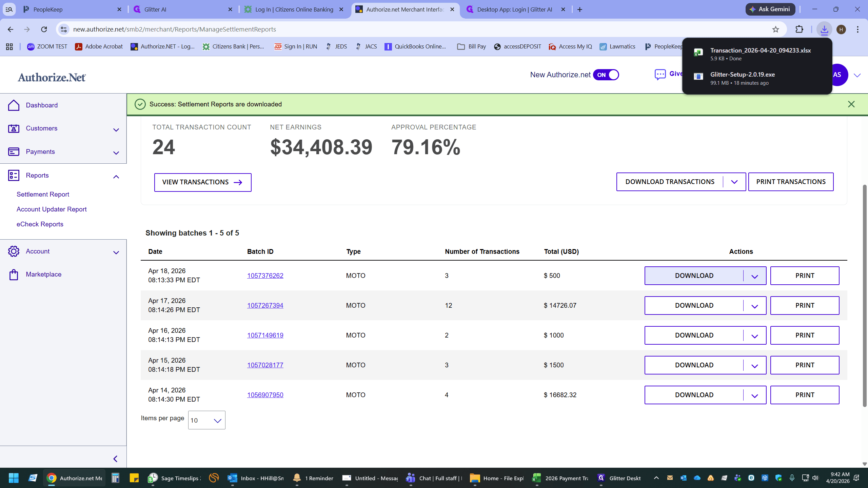Switch to the Citizens Online Banking tab
This screenshot has height=488, width=868.
click(x=294, y=9)
